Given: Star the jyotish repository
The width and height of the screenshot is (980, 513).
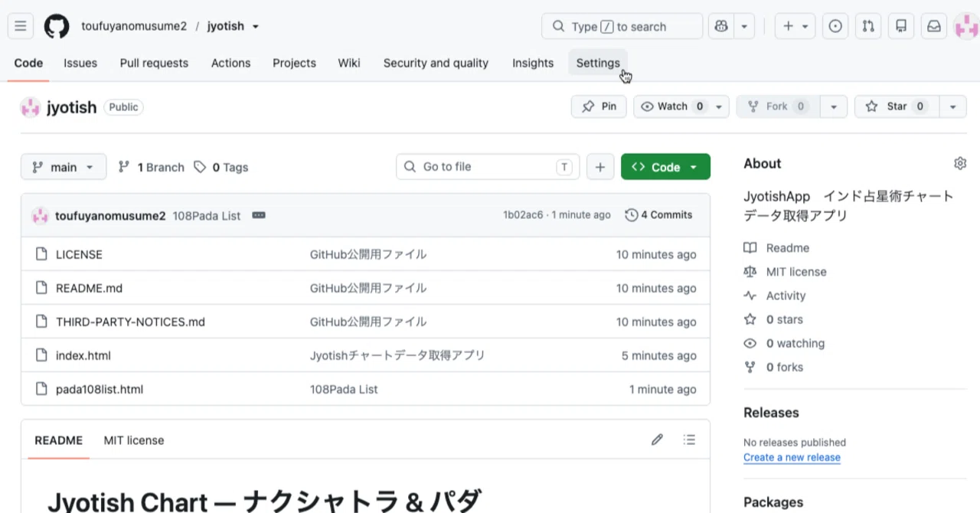Looking at the screenshot, I should coord(897,106).
